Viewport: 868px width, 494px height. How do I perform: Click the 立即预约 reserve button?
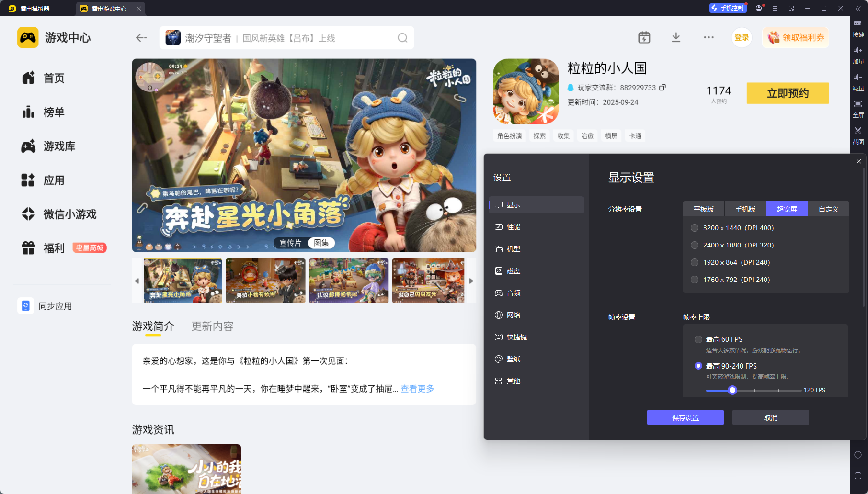coord(788,93)
